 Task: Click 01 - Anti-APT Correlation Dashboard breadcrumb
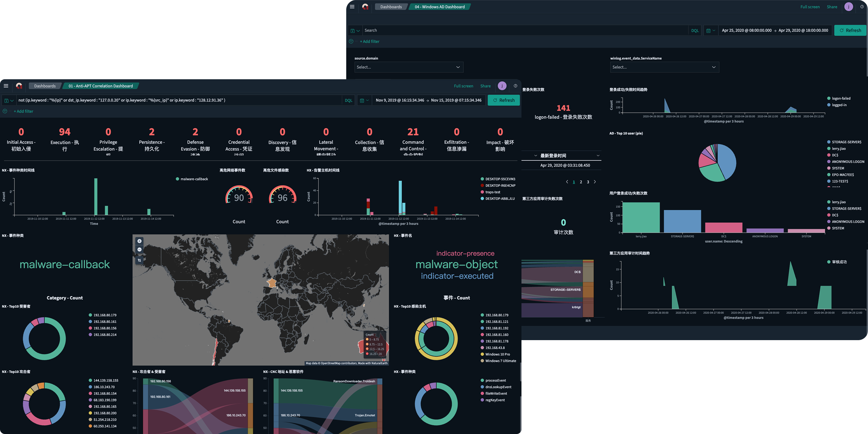coord(100,86)
